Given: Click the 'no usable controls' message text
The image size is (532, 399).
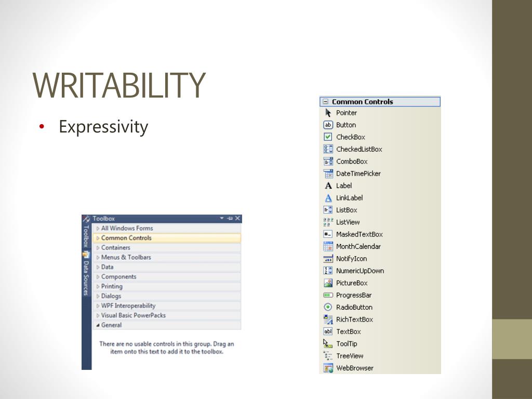Looking at the screenshot, I should pos(167,348).
